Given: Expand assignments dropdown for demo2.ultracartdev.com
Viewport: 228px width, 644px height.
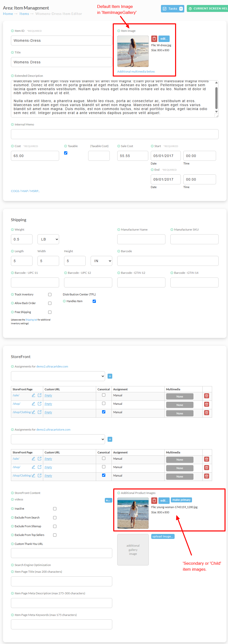Looking at the screenshot, I should [58, 376].
